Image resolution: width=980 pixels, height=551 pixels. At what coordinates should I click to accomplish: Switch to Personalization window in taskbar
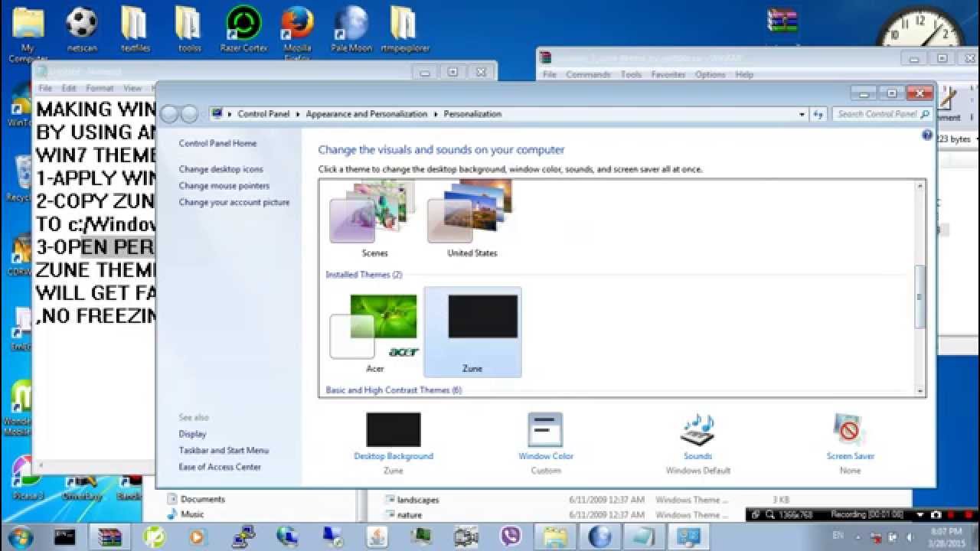pyautogui.click(x=688, y=536)
